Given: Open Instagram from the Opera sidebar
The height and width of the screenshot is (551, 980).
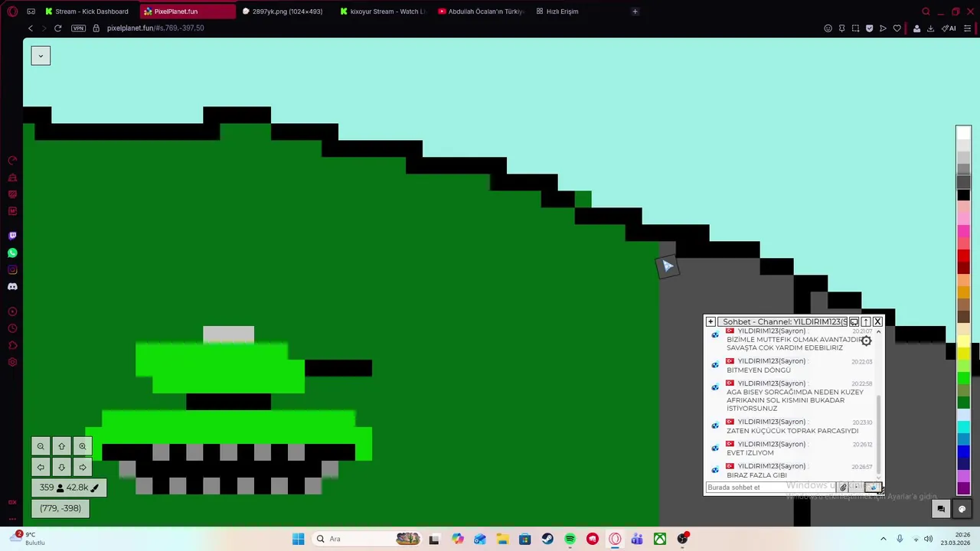Looking at the screenshot, I should click(x=12, y=269).
